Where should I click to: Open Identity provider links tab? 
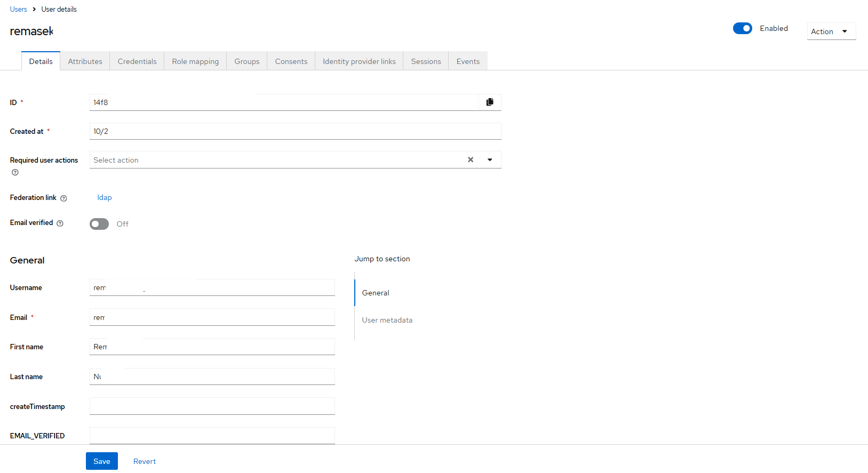coord(359,61)
